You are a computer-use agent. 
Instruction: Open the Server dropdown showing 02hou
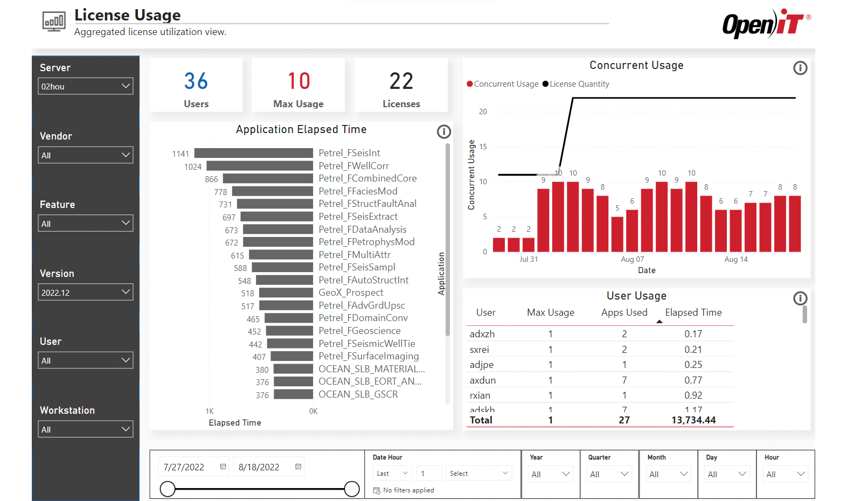coord(86,86)
